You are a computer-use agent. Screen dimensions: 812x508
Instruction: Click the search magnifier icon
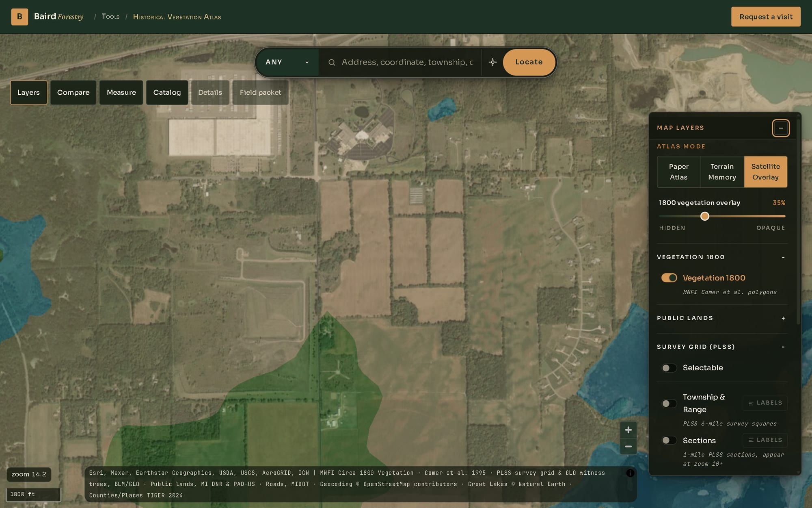click(x=332, y=62)
